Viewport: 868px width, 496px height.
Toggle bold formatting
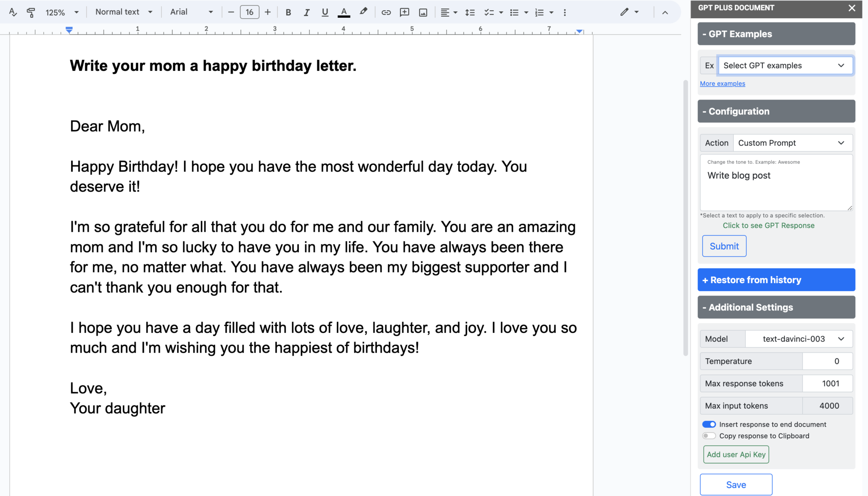point(288,12)
